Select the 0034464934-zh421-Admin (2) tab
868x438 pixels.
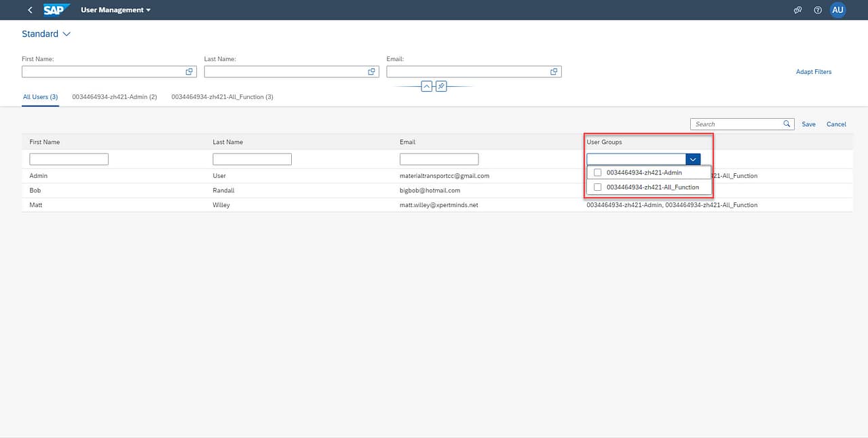[115, 96]
